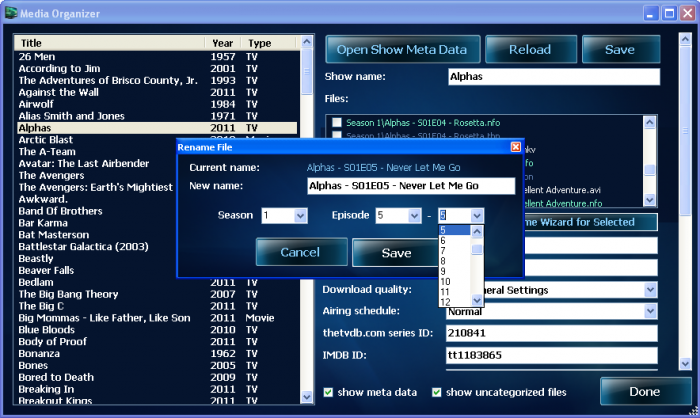Select the show Blue Bloods
Screen dimensions: 700x418
click(x=157, y=330)
